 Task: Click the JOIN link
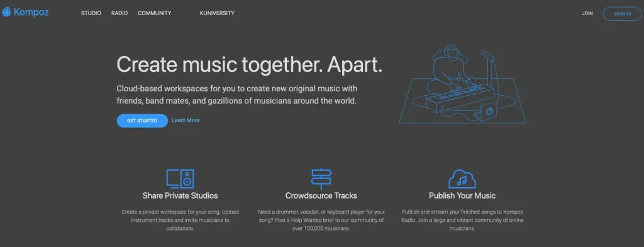pos(587,14)
